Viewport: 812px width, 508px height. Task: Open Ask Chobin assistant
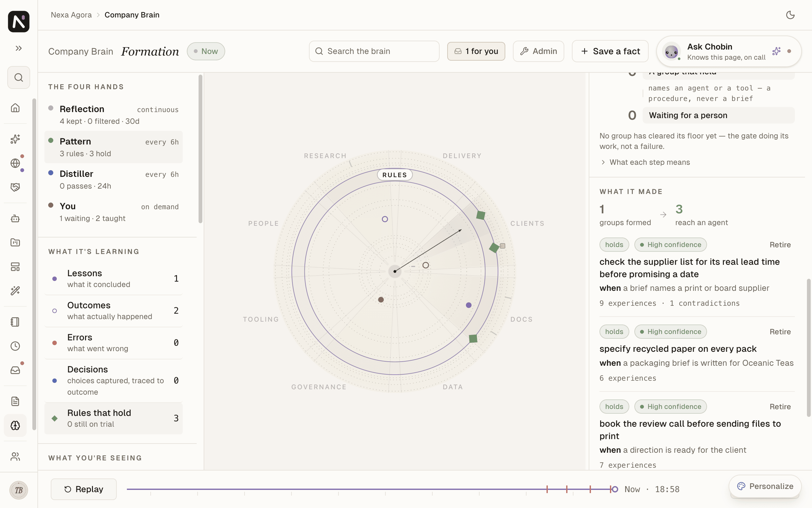coord(729,51)
